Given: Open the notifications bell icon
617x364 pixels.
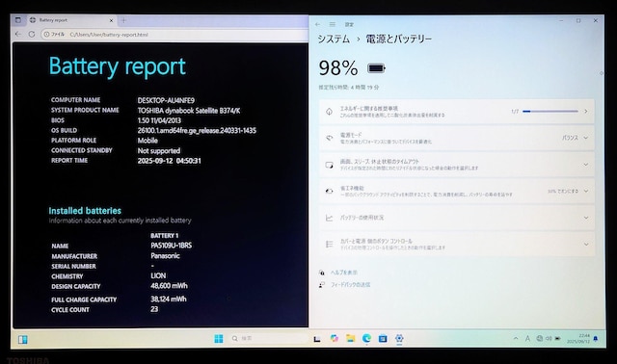Looking at the screenshot, I should click(596, 338).
